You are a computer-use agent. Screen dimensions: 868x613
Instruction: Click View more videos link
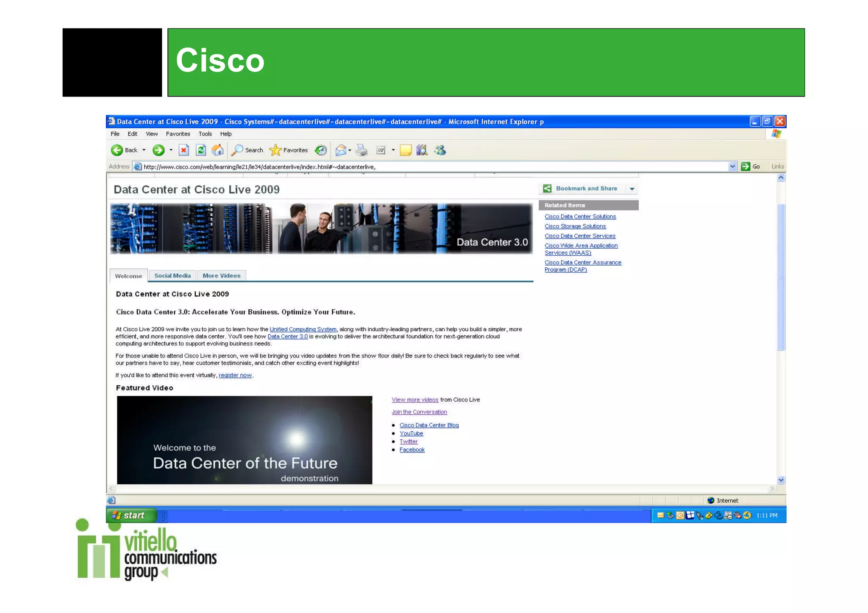click(x=415, y=399)
